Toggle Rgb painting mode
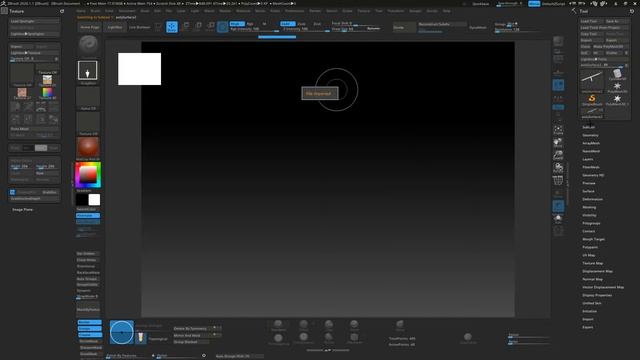The width and height of the screenshot is (640, 360). [x=250, y=24]
